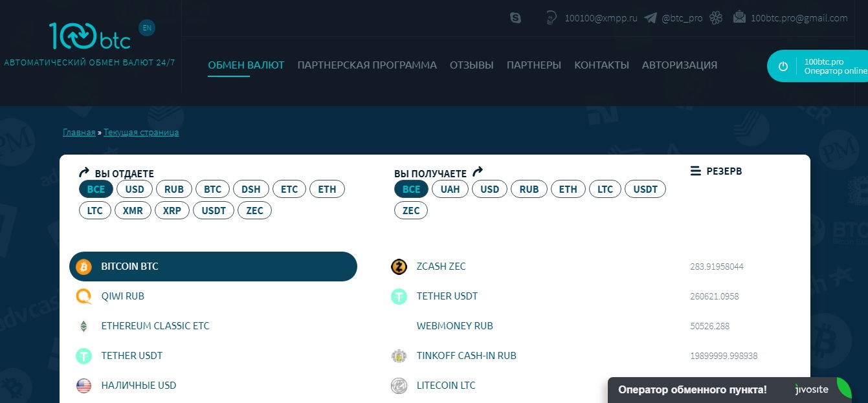Click the Tether icon in give column
The height and width of the screenshot is (403, 868).
pyautogui.click(x=83, y=356)
